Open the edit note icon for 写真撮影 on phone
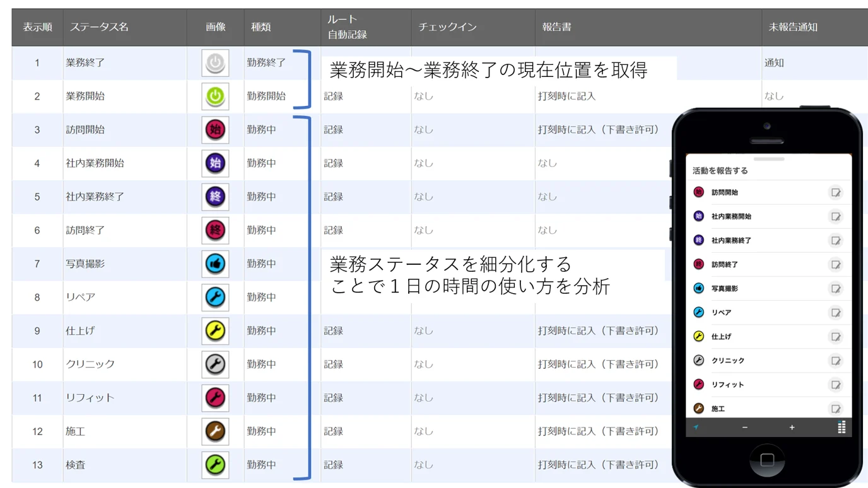 pyautogui.click(x=836, y=288)
